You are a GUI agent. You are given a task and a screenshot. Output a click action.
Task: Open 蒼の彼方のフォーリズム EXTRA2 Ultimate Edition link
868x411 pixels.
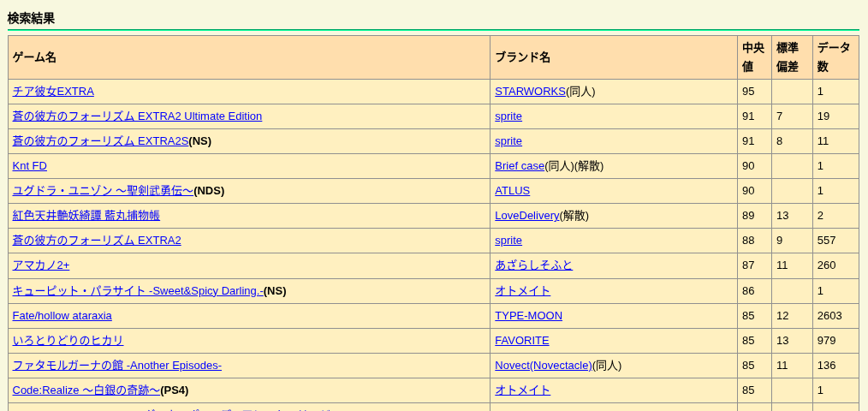pyautogui.click(x=137, y=116)
